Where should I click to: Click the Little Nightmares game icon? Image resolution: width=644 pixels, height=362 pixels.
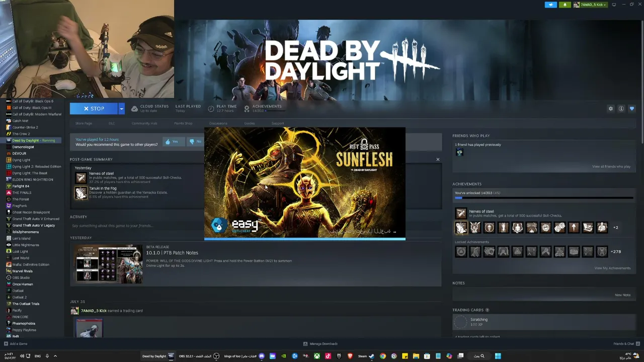coord(9,245)
